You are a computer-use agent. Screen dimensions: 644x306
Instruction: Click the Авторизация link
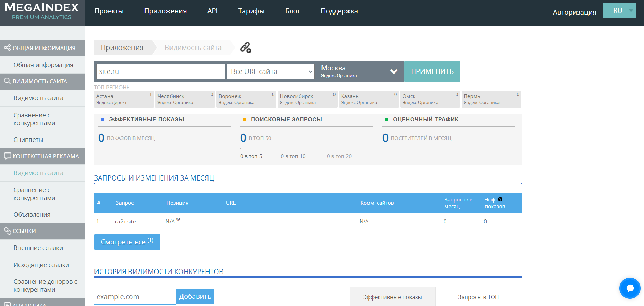(574, 12)
